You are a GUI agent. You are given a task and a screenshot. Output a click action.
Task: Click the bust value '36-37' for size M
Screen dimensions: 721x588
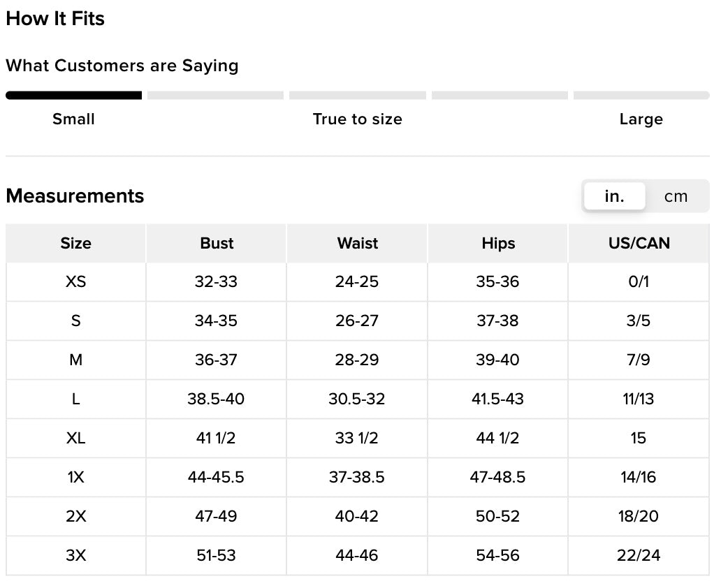click(216, 360)
